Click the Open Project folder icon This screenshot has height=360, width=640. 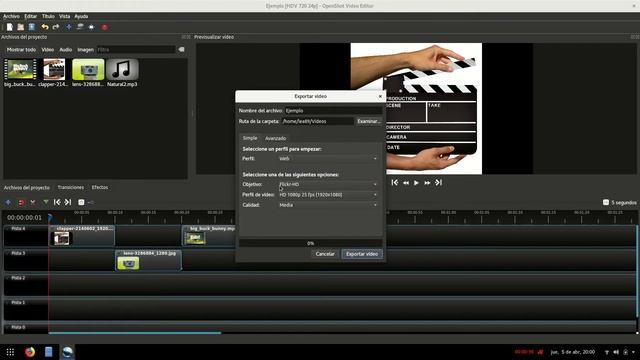[20, 27]
